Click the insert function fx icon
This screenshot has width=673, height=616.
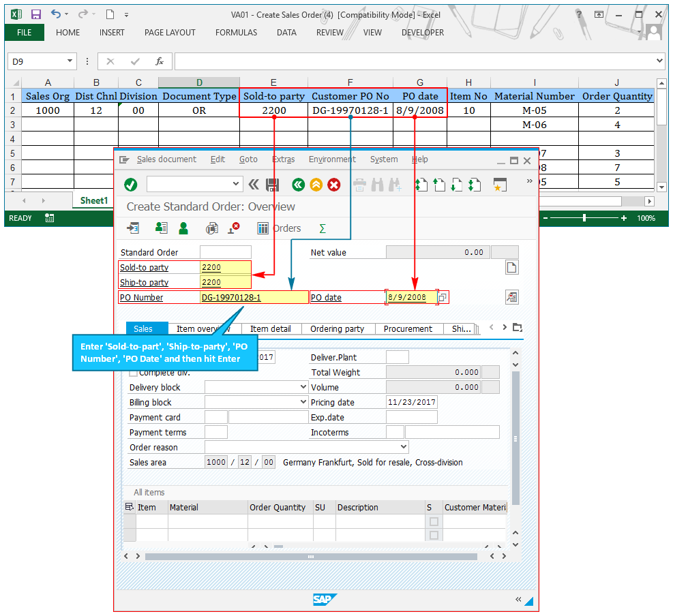[160, 61]
